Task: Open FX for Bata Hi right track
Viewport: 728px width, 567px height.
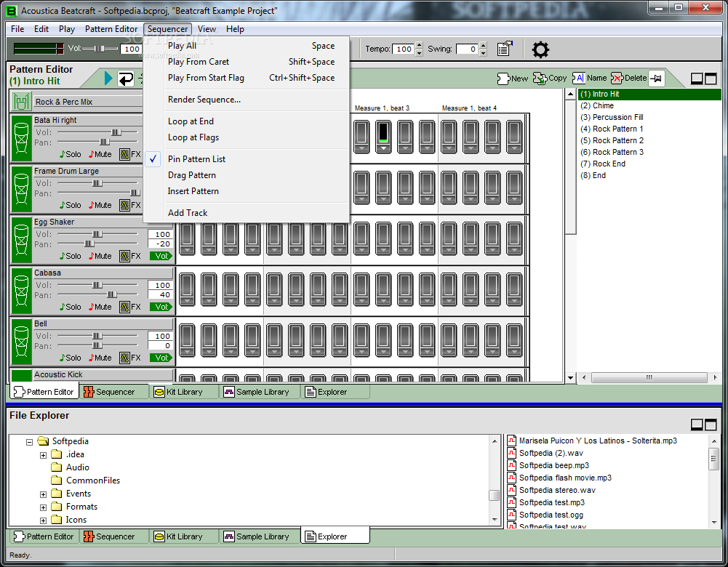Action: click(x=130, y=154)
